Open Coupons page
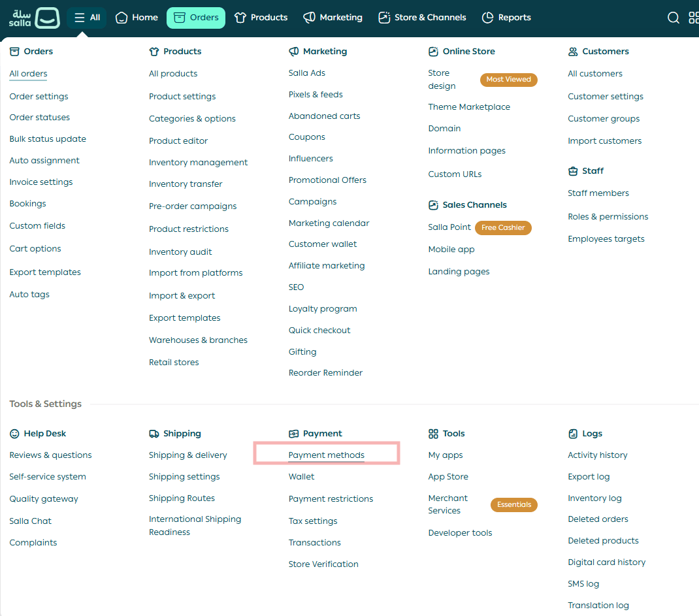The height and width of the screenshot is (616, 699). [306, 137]
